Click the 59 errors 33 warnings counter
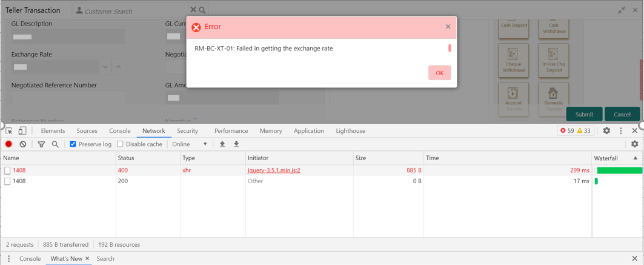Screen dimensions: 644x265 (576, 130)
